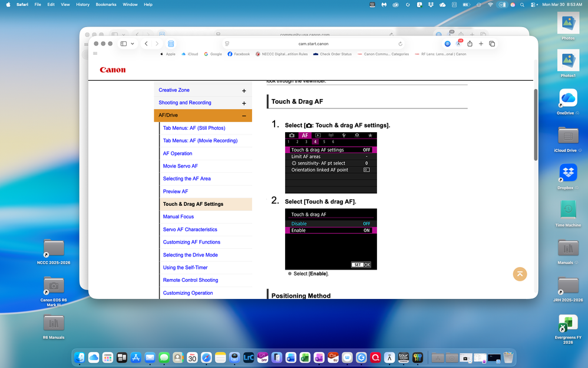The height and width of the screenshot is (368, 588).
Task: Open Tab Menus: AF (Still Photos) page
Action: tap(194, 128)
